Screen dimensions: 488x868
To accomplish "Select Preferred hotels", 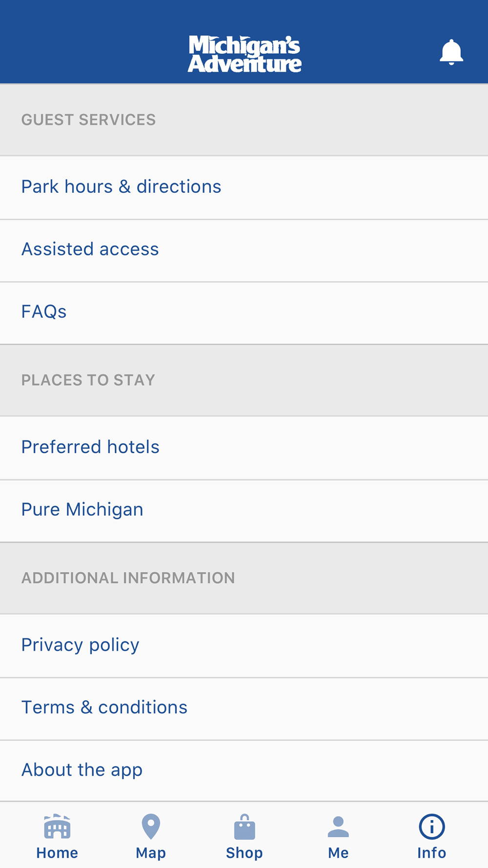I will click(x=90, y=447).
